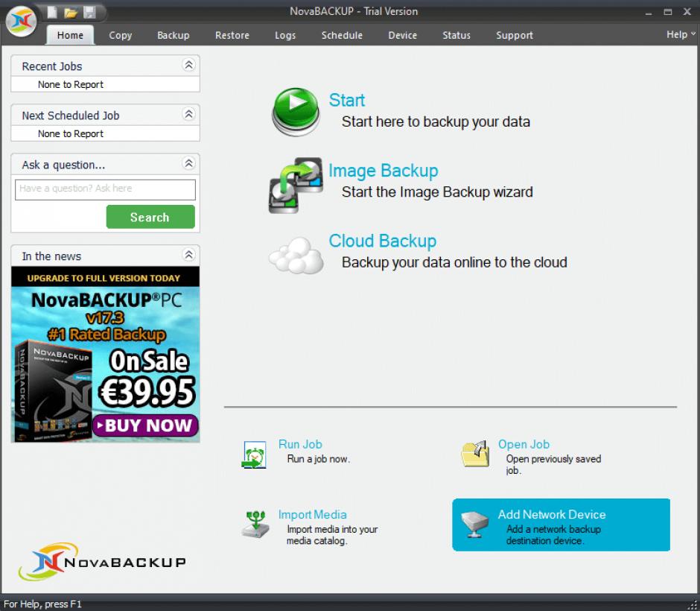Open the Restore tab
The image size is (700, 611).
point(232,35)
